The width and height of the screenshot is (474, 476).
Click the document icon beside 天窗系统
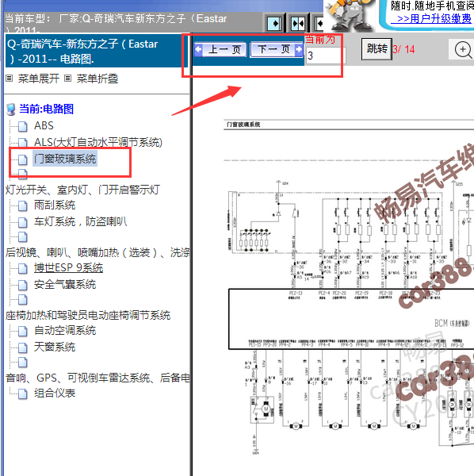[x=22, y=347]
